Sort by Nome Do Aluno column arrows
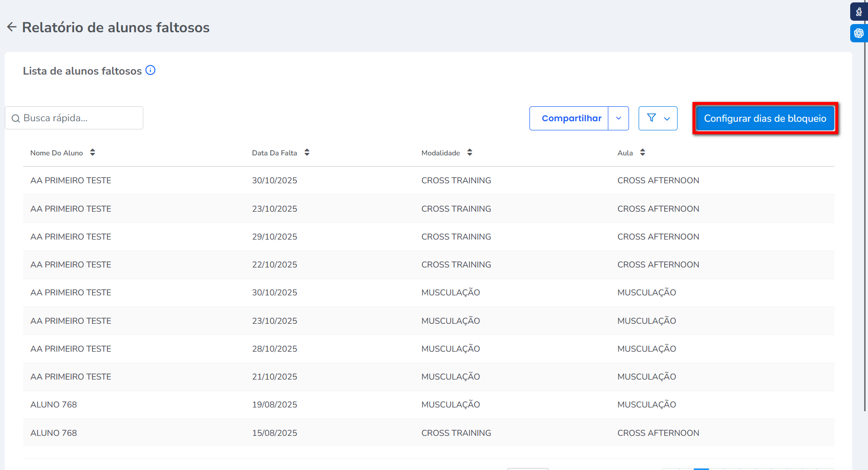The height and width of the screenshot is (470, 868). [x=92, y=152]
